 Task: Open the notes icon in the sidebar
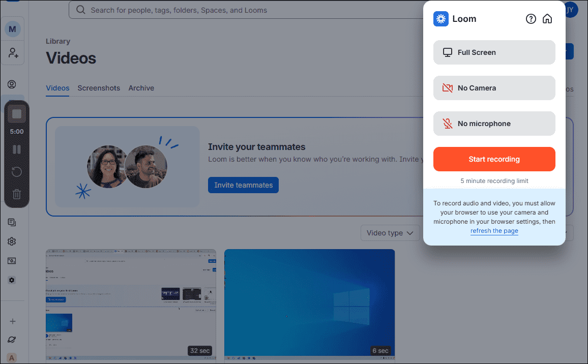tap(12, 223)
